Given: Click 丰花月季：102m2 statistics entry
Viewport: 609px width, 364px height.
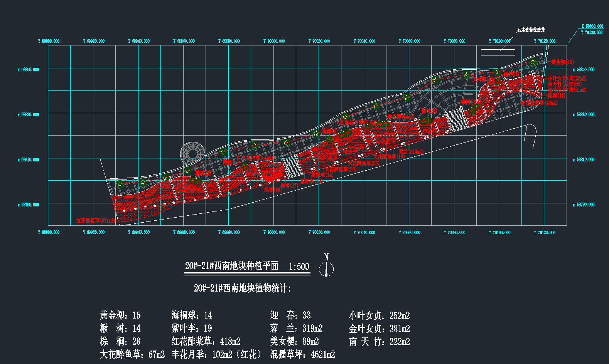Looking at the screenshot, I should click(216, 354).
